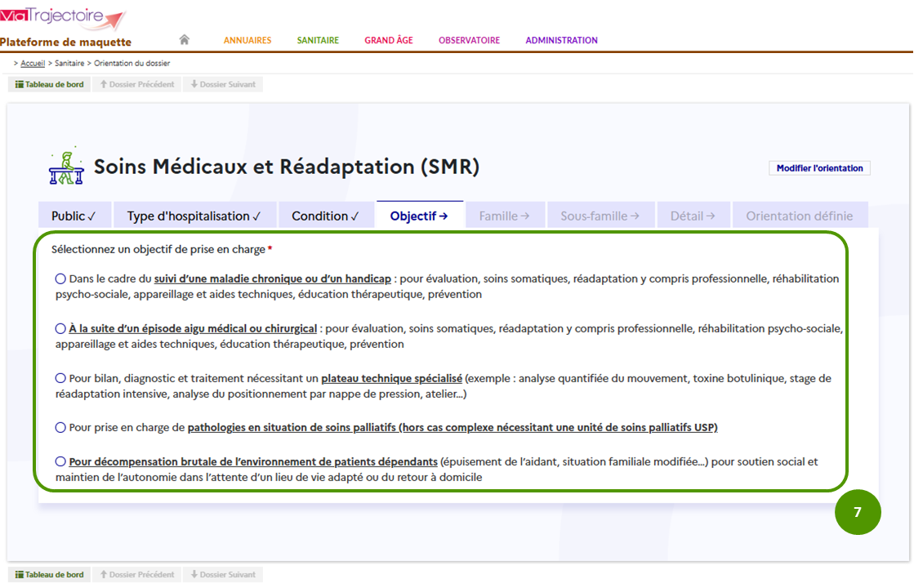
Task: Switch to the Public tab
Action: [74, 216]
